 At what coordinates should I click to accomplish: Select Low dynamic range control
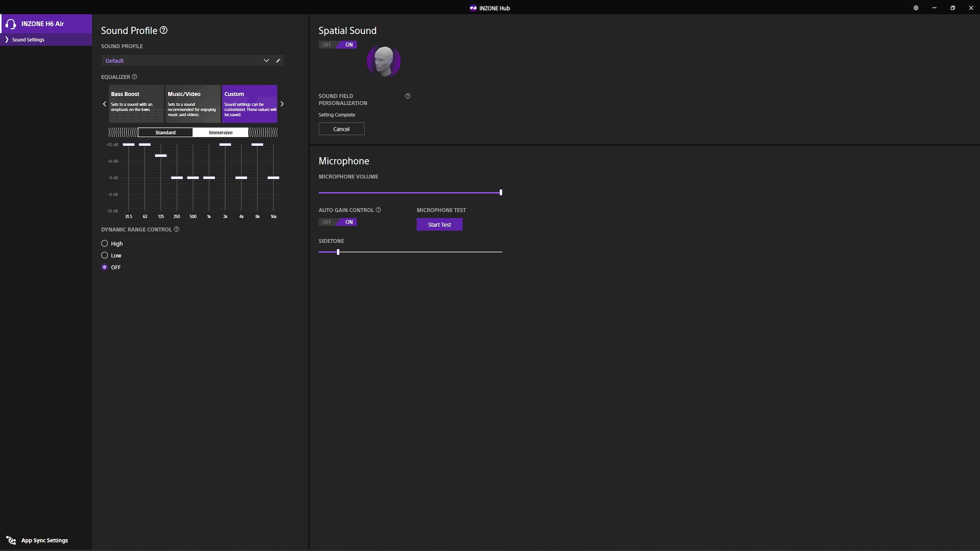pyautogui.click(x=105, y=256)
